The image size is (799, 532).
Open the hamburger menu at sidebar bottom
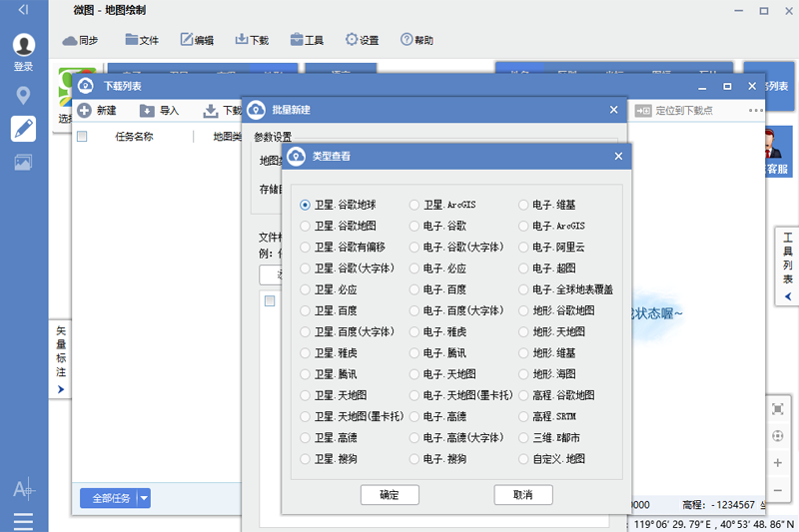[23, 521]
